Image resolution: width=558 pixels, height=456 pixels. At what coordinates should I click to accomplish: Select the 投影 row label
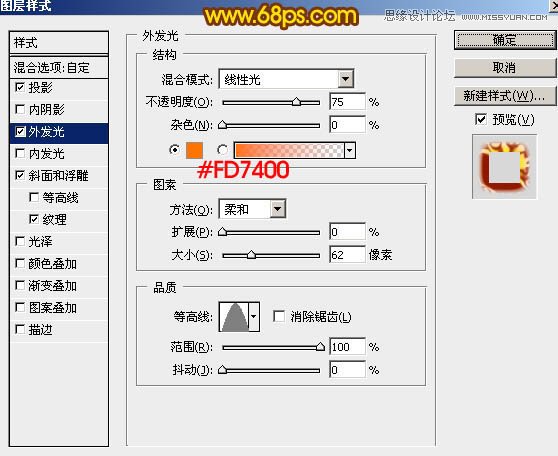40,88
